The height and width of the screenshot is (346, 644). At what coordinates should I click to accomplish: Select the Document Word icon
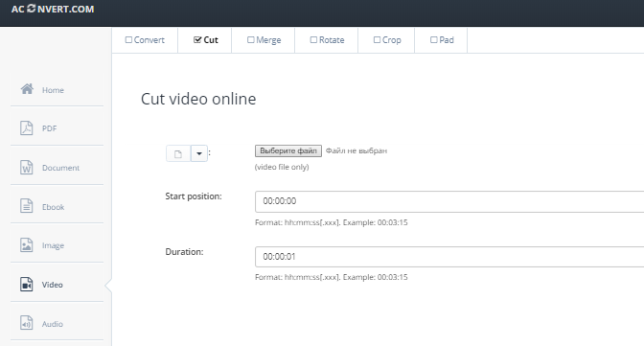pyautogui.click(x=27, y=167)
